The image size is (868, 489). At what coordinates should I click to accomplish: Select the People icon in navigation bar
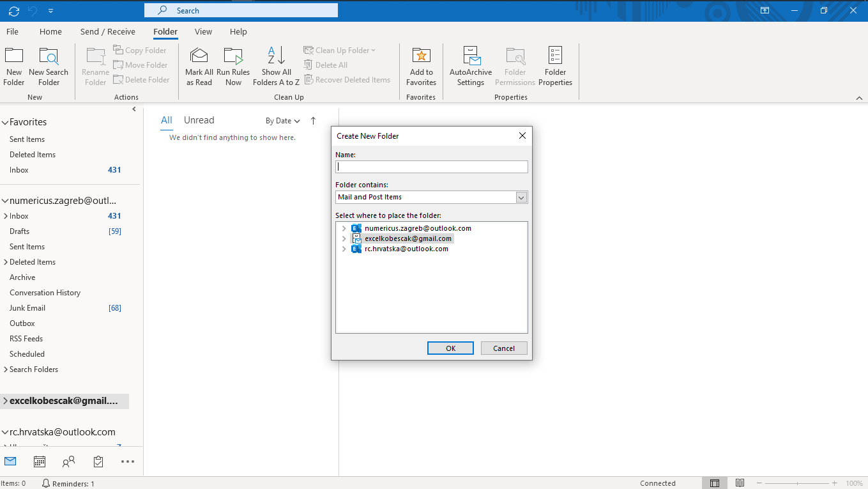(x=68, y=461)
